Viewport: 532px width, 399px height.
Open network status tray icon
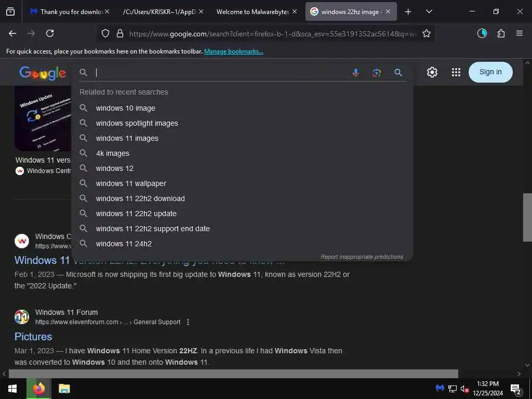[453, 389]
